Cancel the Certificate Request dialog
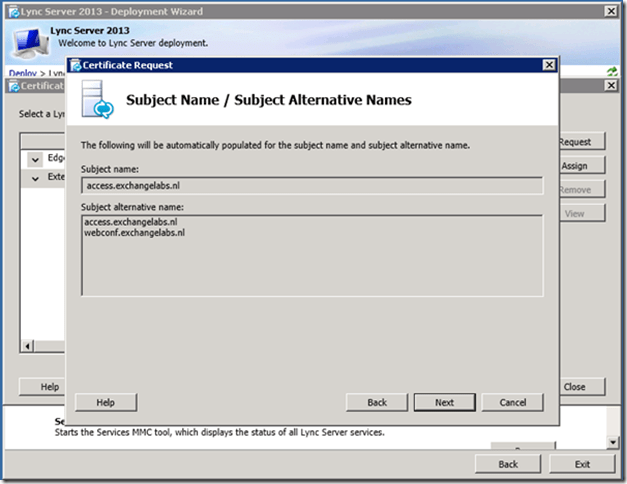627x484 pixels. [512, 402]
